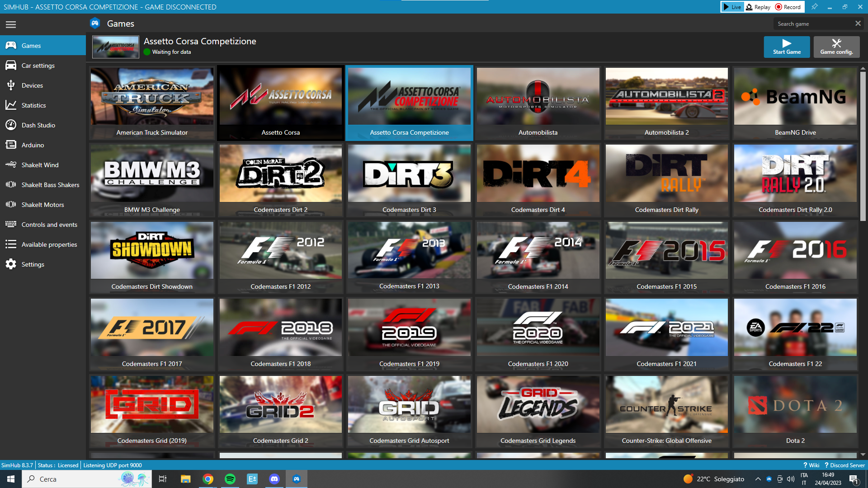Switch to Live mode

point(732,7)
